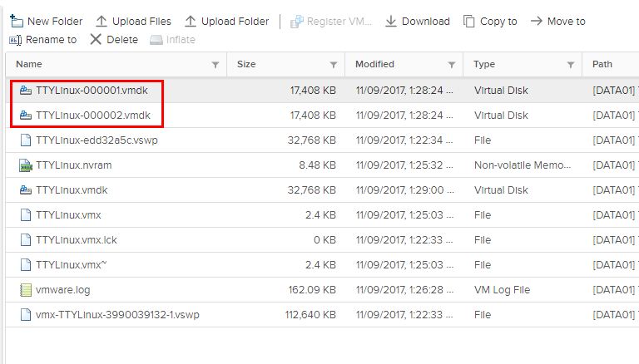Open the Size column filter dropdown
This screenshot has height=364, width=639.
(334, 65)
